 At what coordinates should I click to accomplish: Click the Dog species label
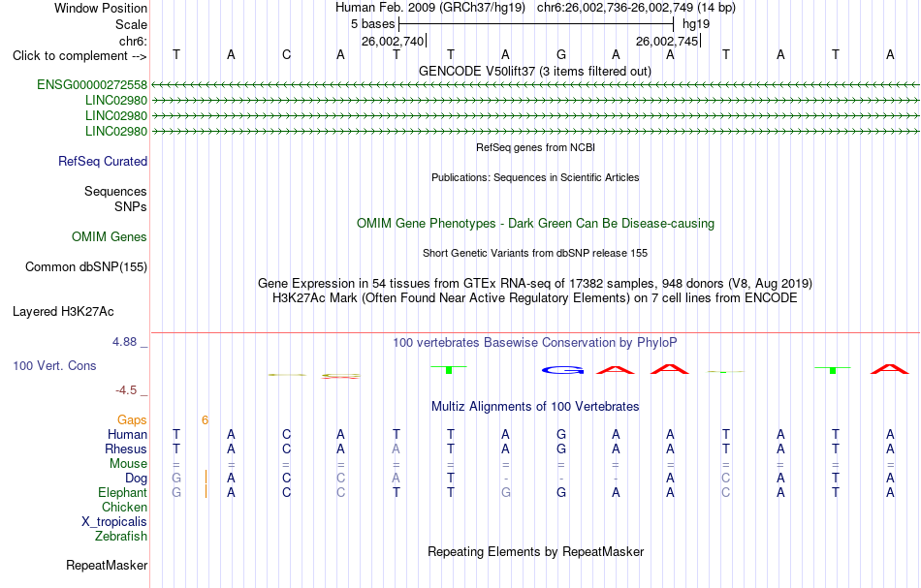pyautogui.click(x=137, y=479)
